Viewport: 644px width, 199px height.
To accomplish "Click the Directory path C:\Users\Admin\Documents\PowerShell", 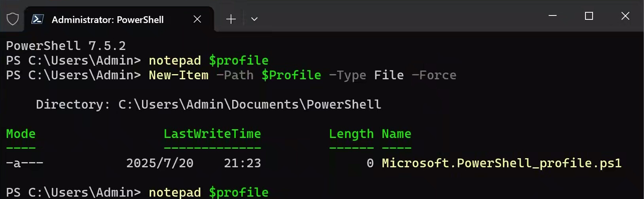I will click(249, 105).
